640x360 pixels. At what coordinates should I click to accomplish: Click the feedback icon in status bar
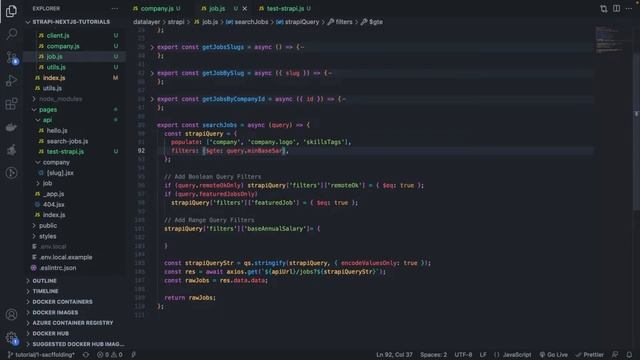tap(615, 355)
